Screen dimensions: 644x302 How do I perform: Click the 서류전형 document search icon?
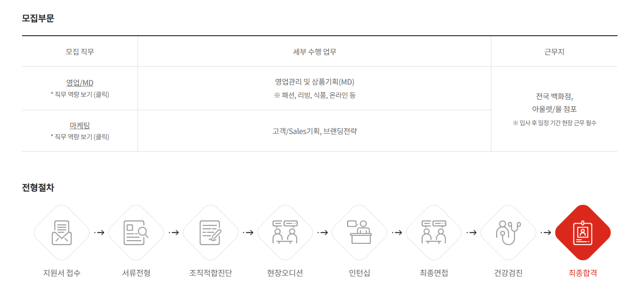point(136,233)
